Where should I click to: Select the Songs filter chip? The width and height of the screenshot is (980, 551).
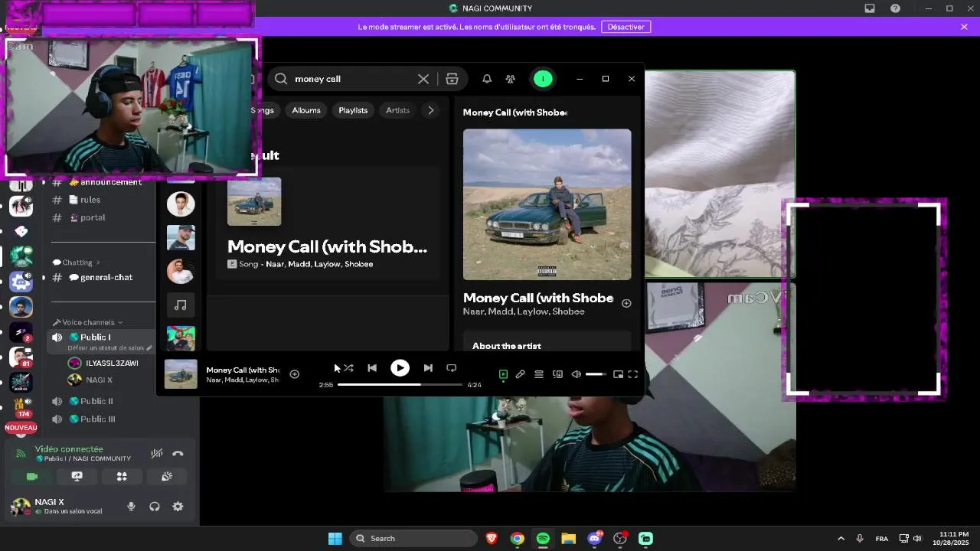[x=262, y=110]
